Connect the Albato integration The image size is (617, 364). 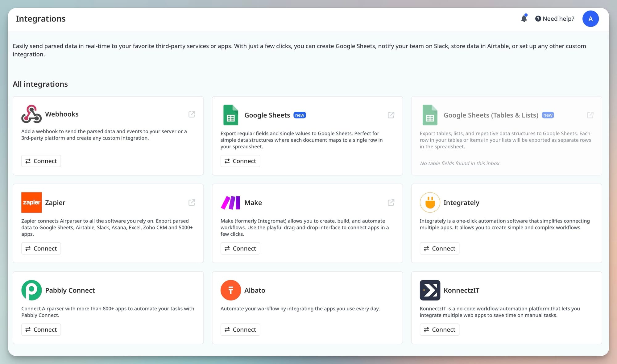tap(240, 330)
